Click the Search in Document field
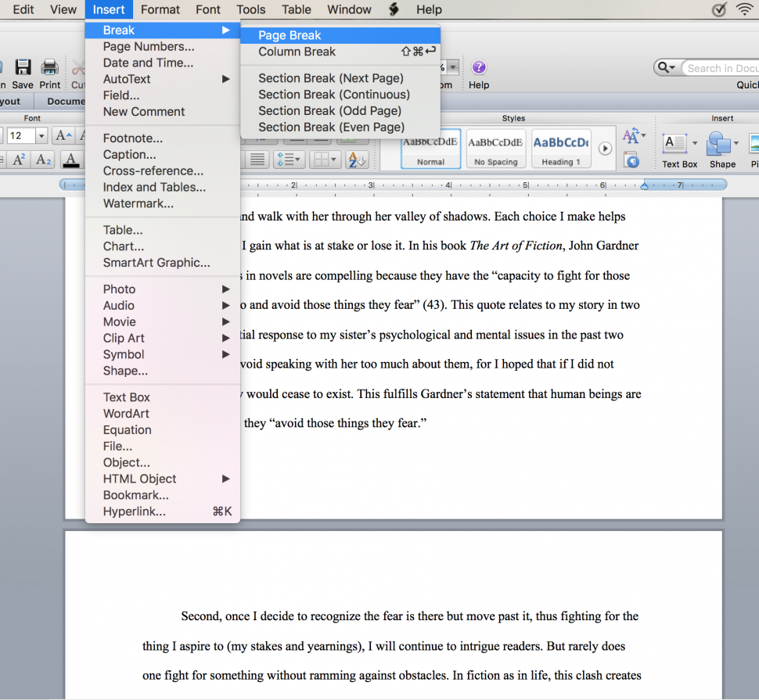759x700 pixels. (720, 67)
